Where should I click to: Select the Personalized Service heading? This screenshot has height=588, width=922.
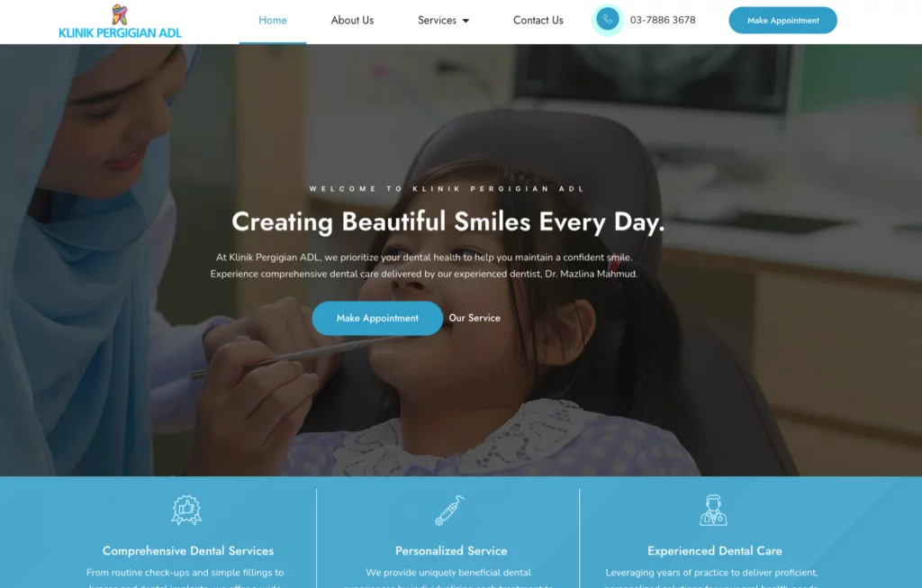coord(451,551)
